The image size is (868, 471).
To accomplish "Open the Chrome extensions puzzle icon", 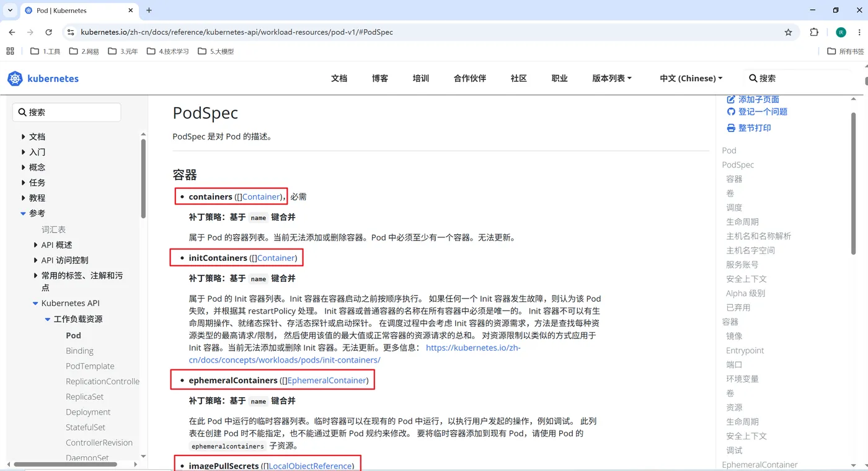I will pyautogui.click(x=814, y=32).
